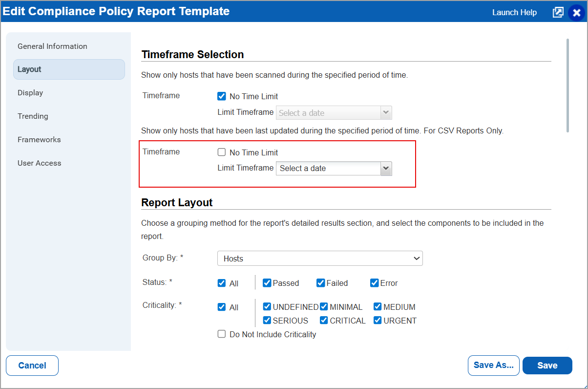Expand the grayed-out Select a date dropdown
The height and width of the screenshot is (389, 588).
385,112
